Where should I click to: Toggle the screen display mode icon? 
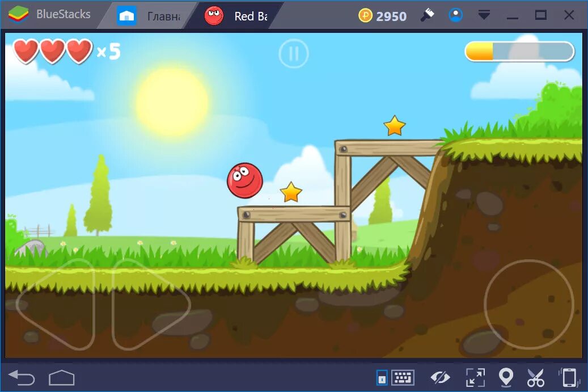click(x=382, y=378)
